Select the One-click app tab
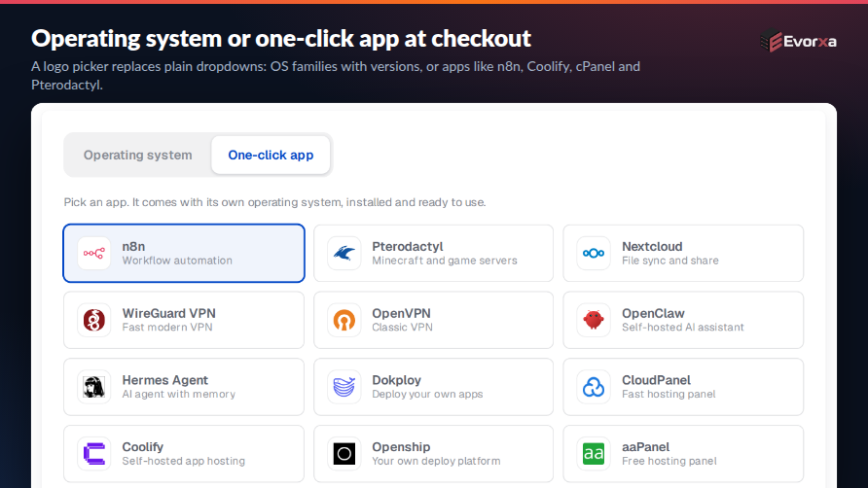Image resolution: width=868 pixels, height=488 pixels. click(271, 155)
